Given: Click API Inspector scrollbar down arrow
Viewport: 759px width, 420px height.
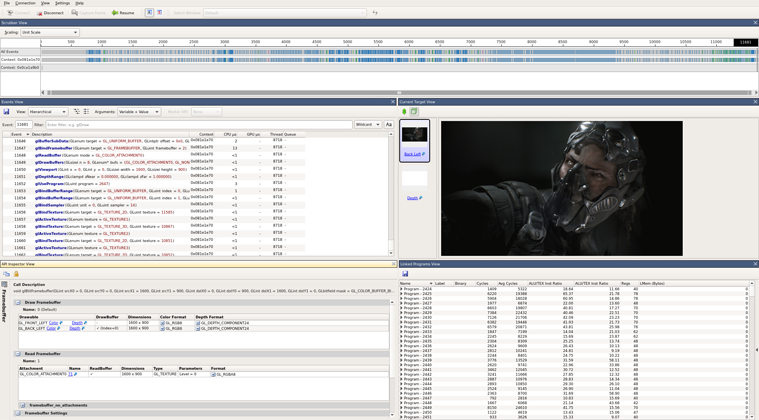Looking at the screenshot, I should (x=392, y=415).
